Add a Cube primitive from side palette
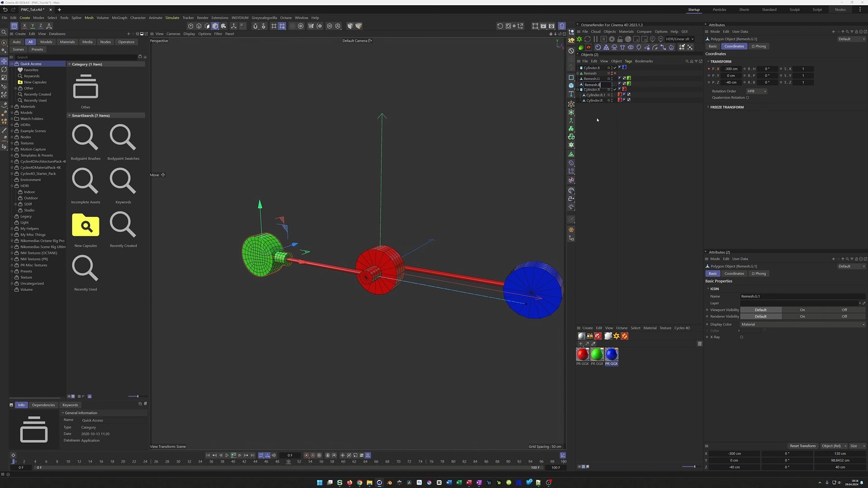The height and width of the screenshot is (488, 868). click(x=571, y=86)
